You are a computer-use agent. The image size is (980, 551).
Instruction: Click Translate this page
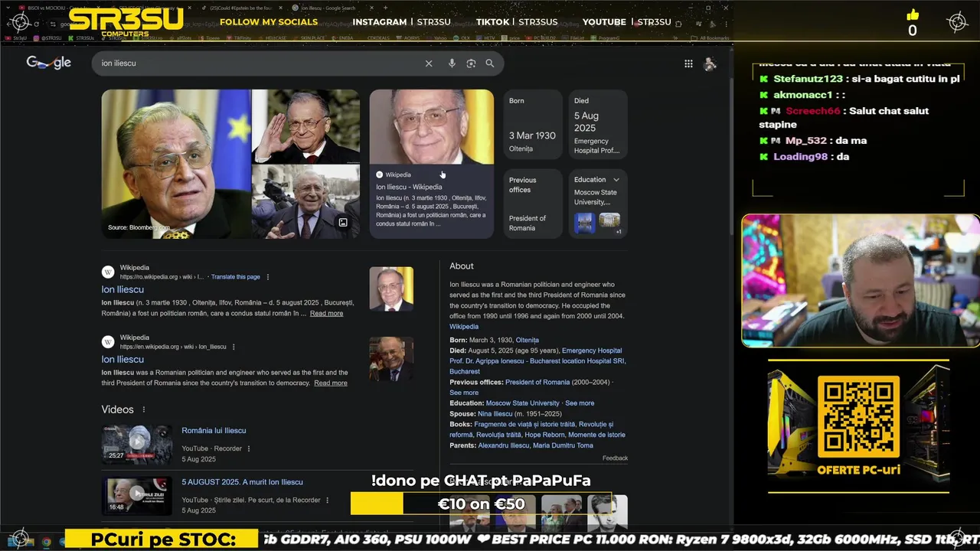point(236,277)
